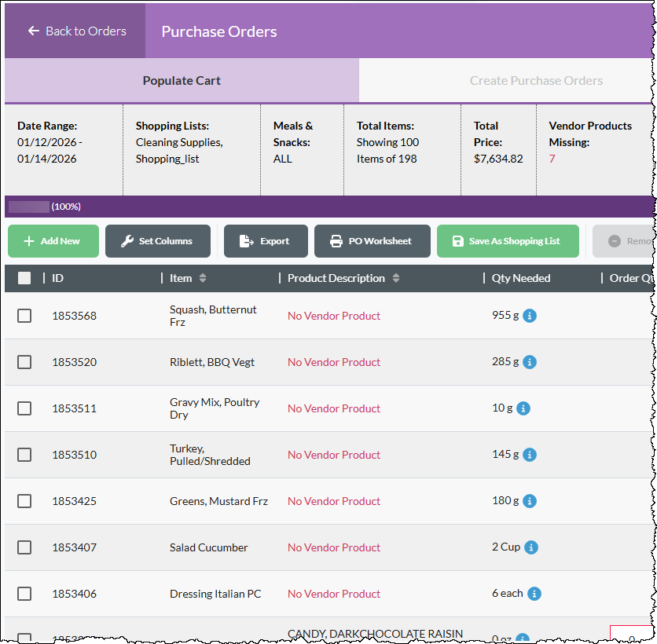Click info icon beside 10 g quantity
The image size is (657, 644).
[x=523, y=408]
